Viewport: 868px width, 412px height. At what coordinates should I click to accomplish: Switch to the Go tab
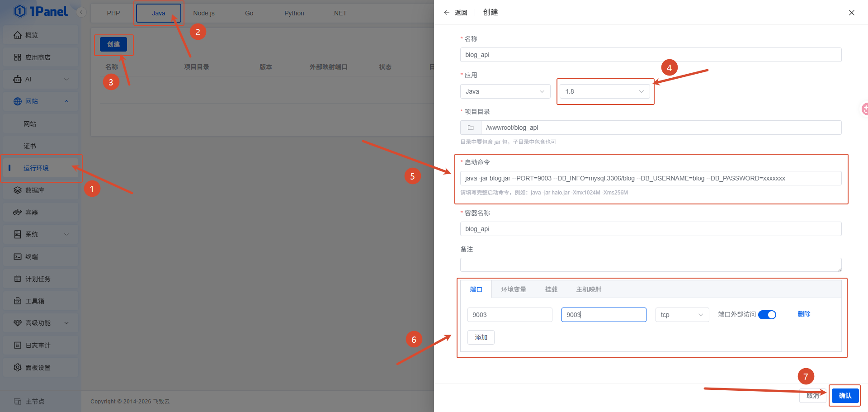pos(249,13)
